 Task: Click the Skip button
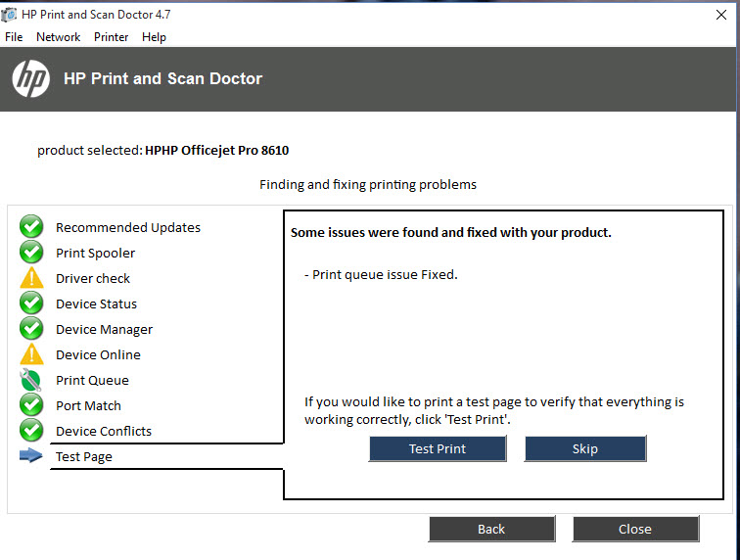(585, 448)
